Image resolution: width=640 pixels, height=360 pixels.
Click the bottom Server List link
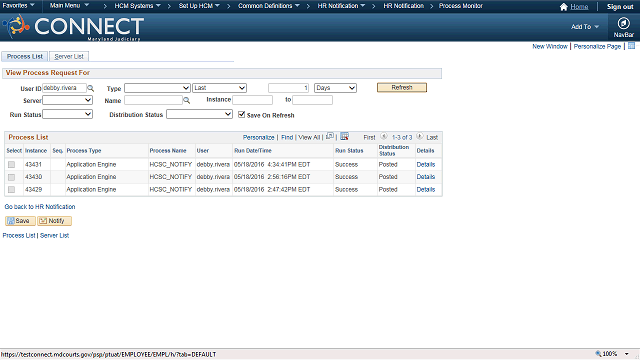pos(54,236)
